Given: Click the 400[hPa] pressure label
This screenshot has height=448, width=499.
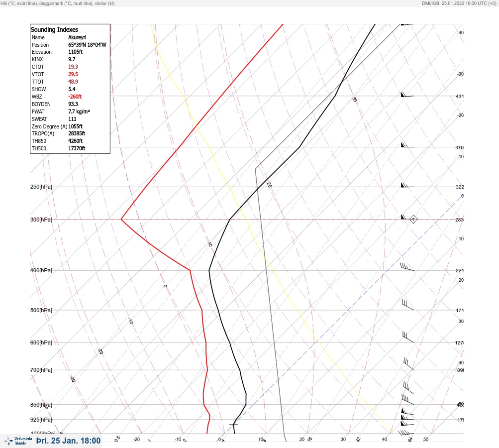Looking at the screenshot, I should (41, 270).
